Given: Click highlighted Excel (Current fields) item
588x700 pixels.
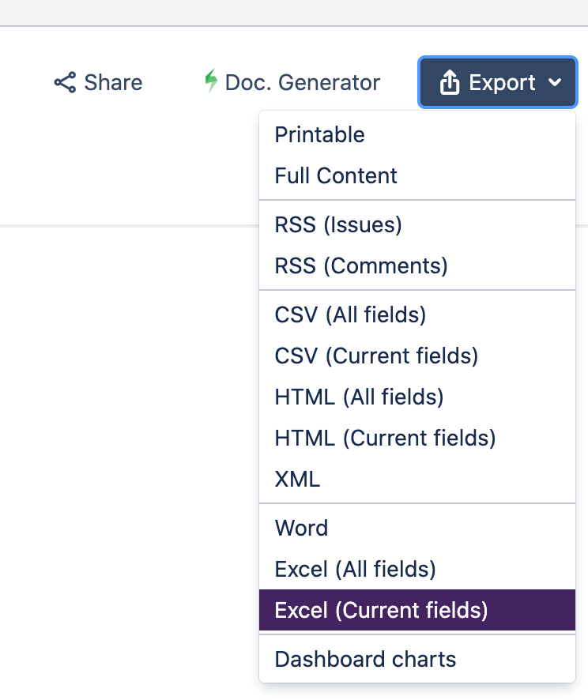Looking at the screenshot, I should 381,610.
